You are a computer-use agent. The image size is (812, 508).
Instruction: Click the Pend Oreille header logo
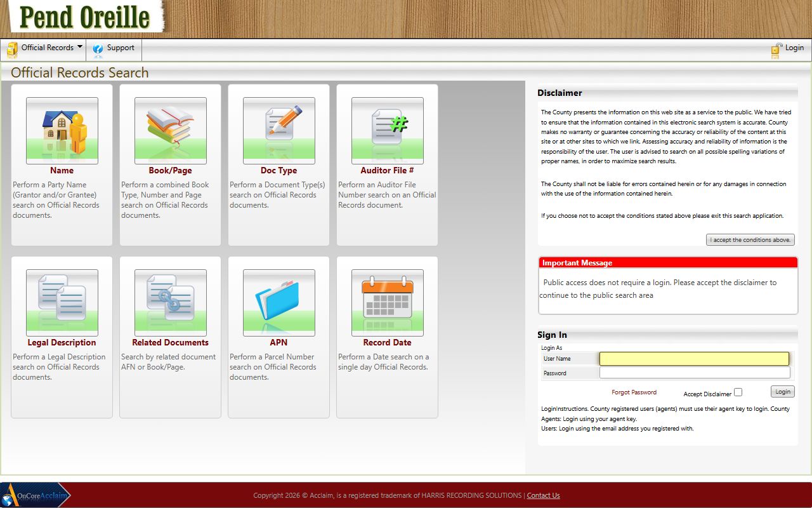tap(84, 17)
